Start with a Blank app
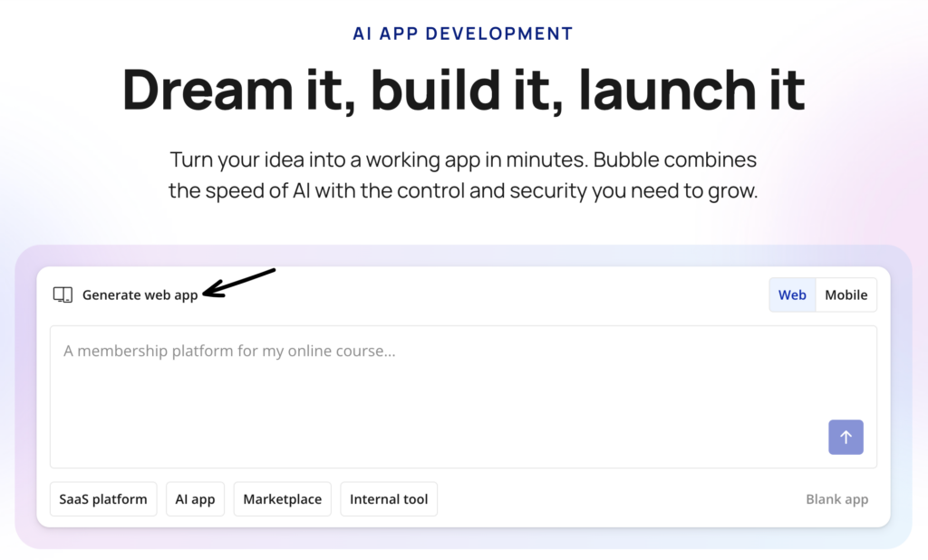The height and width of the screenshot is (560, 928). [836, 498]
